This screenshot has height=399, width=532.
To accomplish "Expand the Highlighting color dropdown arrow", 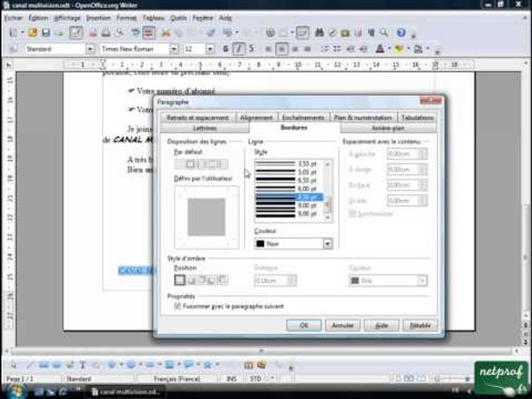I will (x=408, y=49).
